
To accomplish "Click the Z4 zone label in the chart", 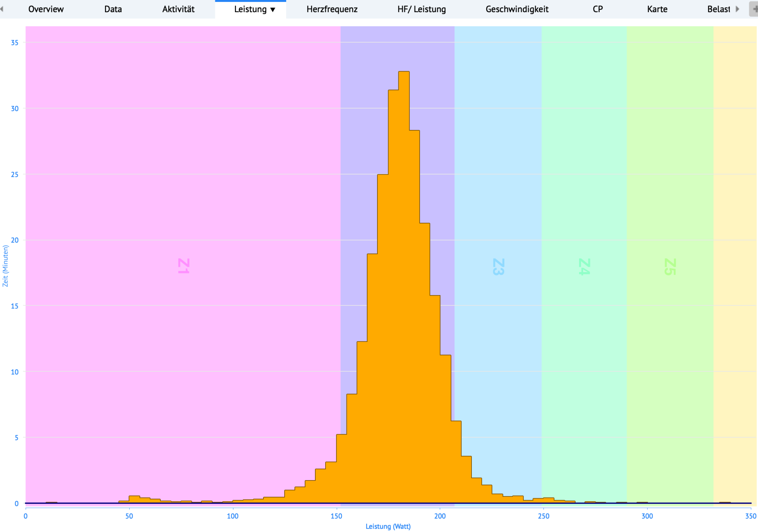I will [584, 266].
